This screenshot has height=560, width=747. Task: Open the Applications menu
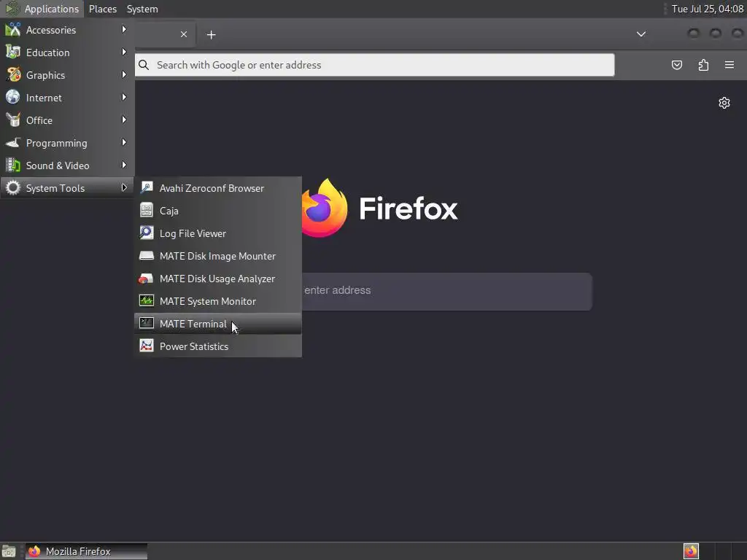(42, 9)
